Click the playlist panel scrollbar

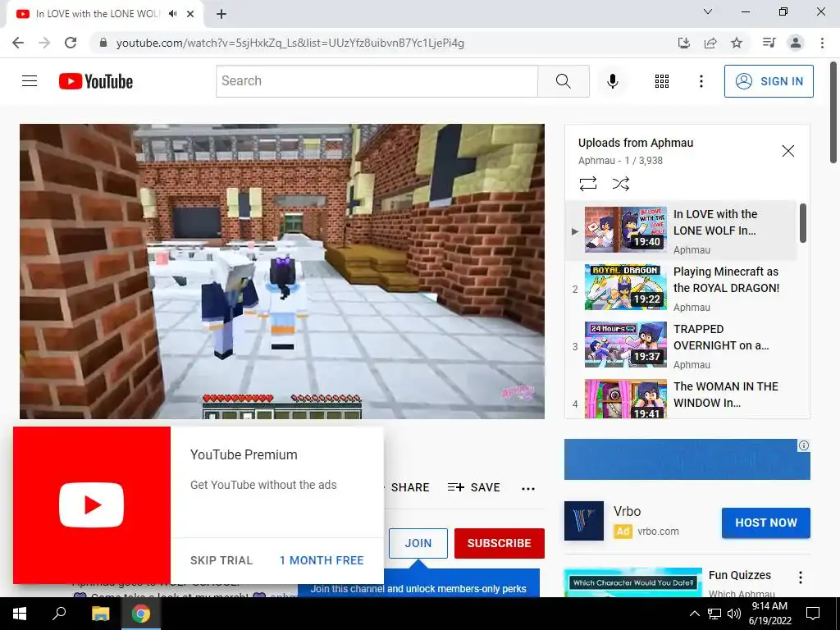[x=802, y=223]
